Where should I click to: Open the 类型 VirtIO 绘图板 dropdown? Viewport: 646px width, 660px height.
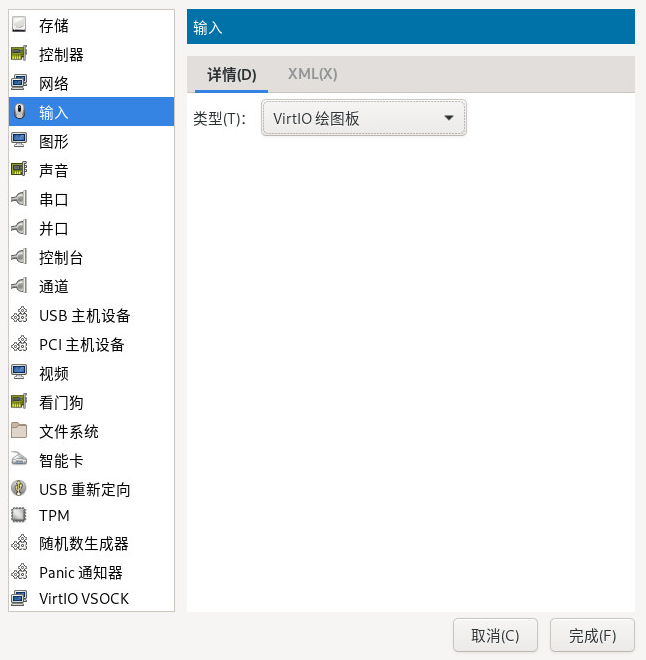(363, 119)
